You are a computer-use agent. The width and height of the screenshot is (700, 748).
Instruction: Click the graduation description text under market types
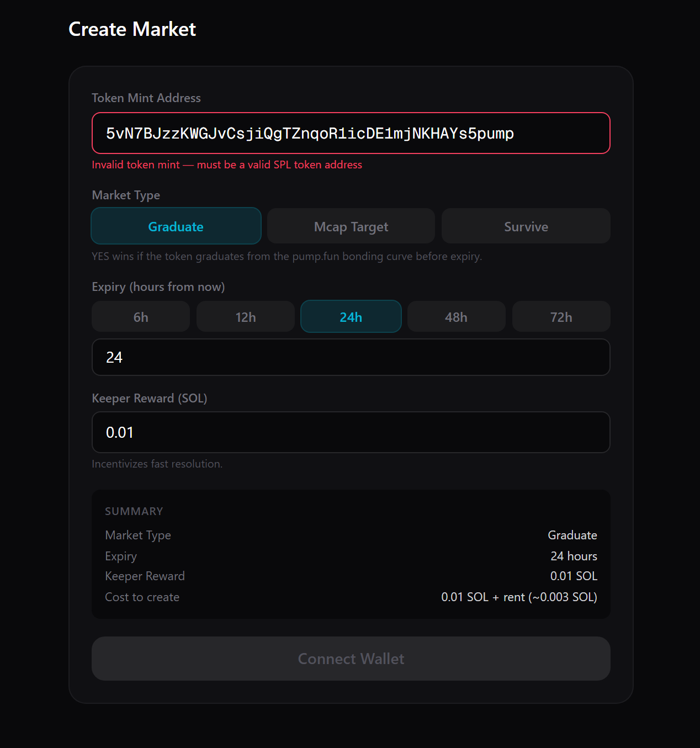[x=287, y=256]
